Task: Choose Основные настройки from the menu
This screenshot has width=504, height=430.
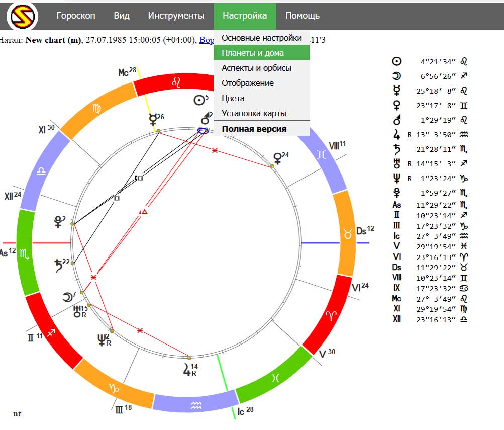Action: click(262, 38)
